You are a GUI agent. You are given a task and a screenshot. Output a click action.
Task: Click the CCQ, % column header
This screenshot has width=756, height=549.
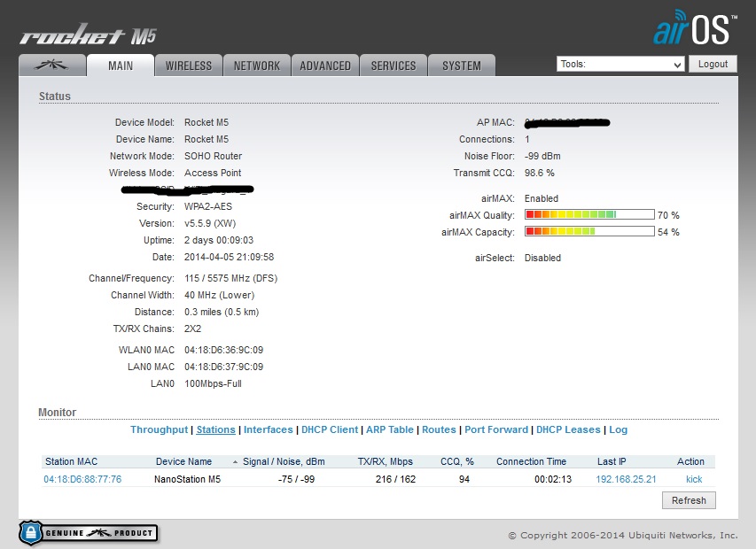coord(457,461)
